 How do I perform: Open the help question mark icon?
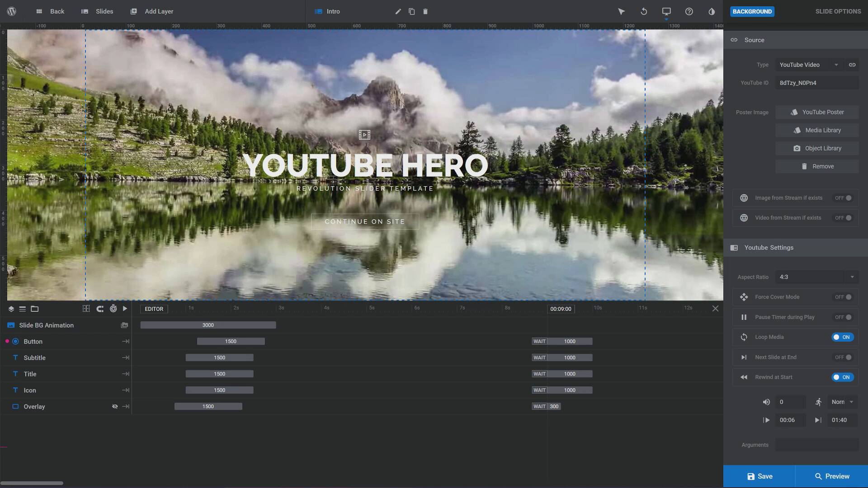[x=689, y=11]
